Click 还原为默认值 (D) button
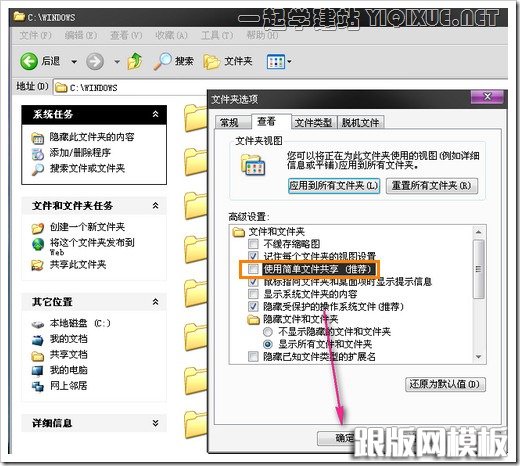Image resolution: width=520 pixels, height=466 pixels. coord(445,384)
